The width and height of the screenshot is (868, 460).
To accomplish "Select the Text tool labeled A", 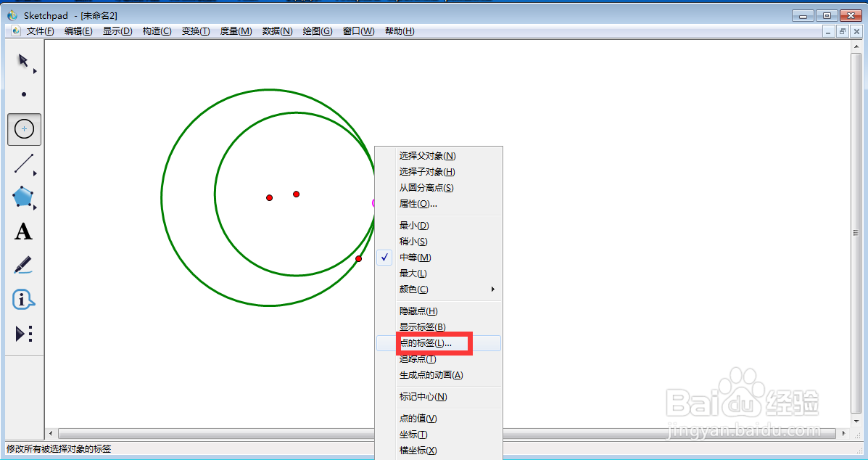I will pyautogui.click(x=23, y=231).
